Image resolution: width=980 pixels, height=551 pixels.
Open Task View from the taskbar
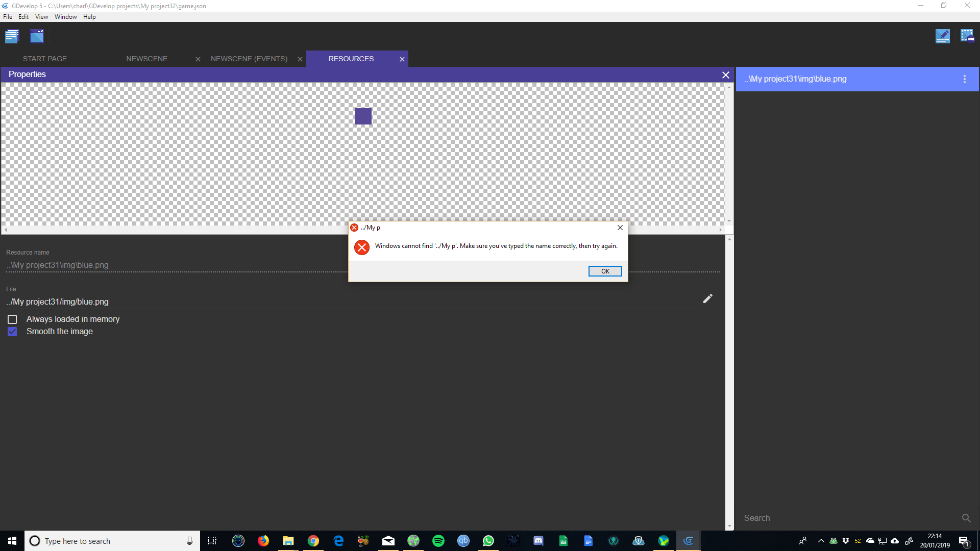212,541
